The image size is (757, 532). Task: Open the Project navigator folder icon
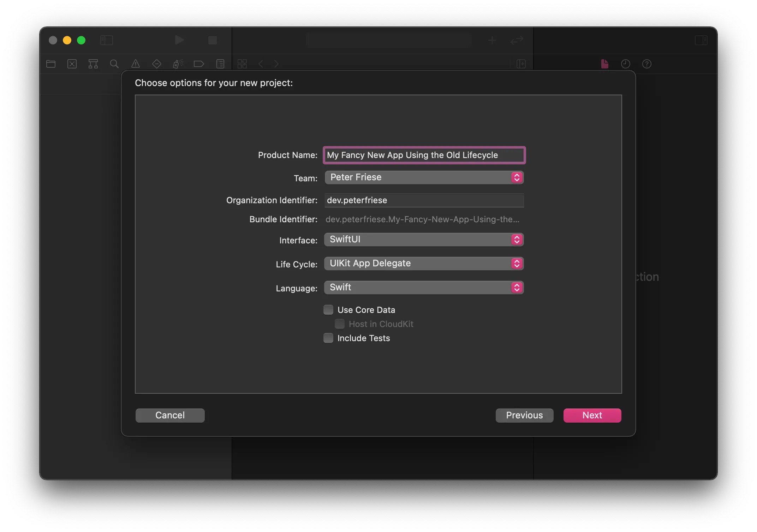tap(50, 64)
